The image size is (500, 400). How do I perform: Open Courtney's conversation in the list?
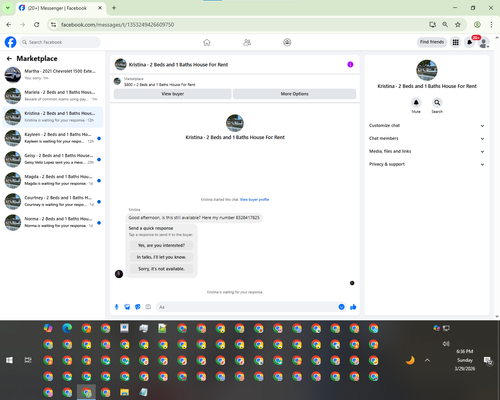coord(53,201)
